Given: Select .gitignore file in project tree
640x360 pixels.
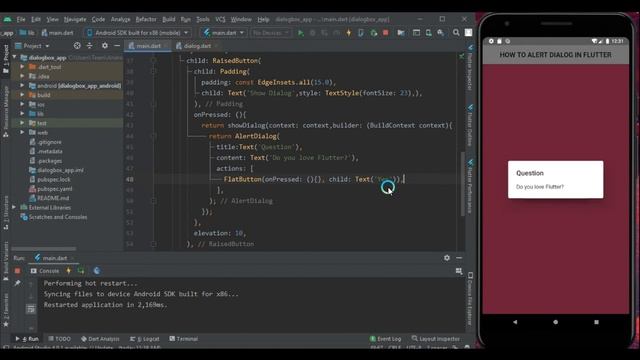Looking at the screenshot, I should pos(45,142).
